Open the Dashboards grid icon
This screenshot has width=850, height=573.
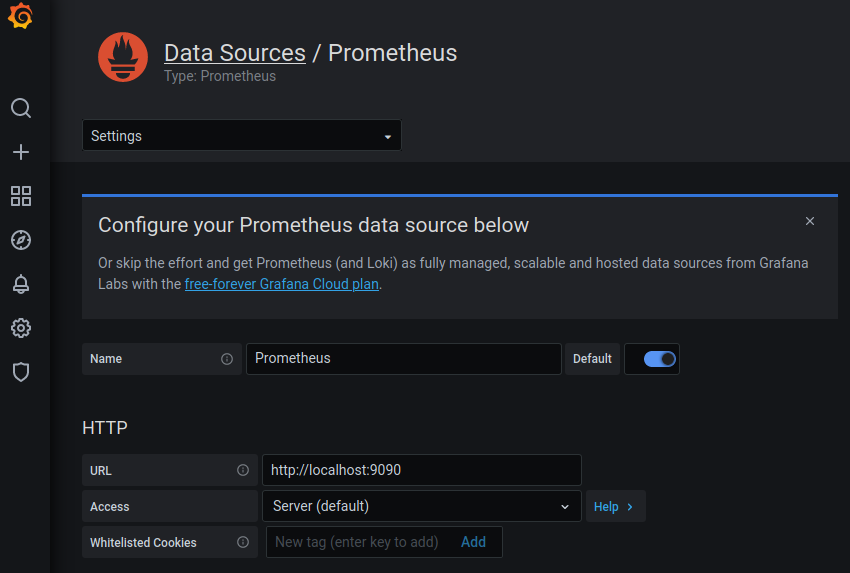click(21, 196)
